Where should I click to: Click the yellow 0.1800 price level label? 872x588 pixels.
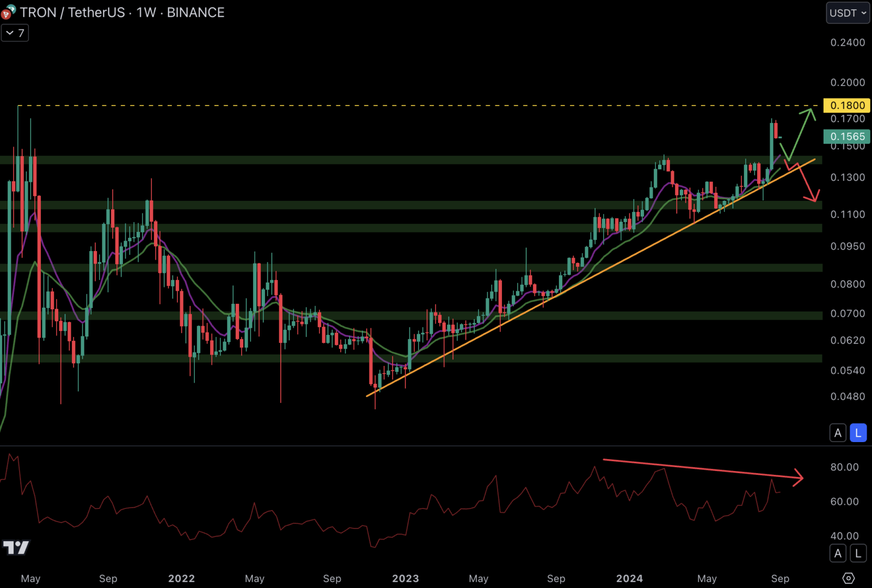click(x=847, y=105)
